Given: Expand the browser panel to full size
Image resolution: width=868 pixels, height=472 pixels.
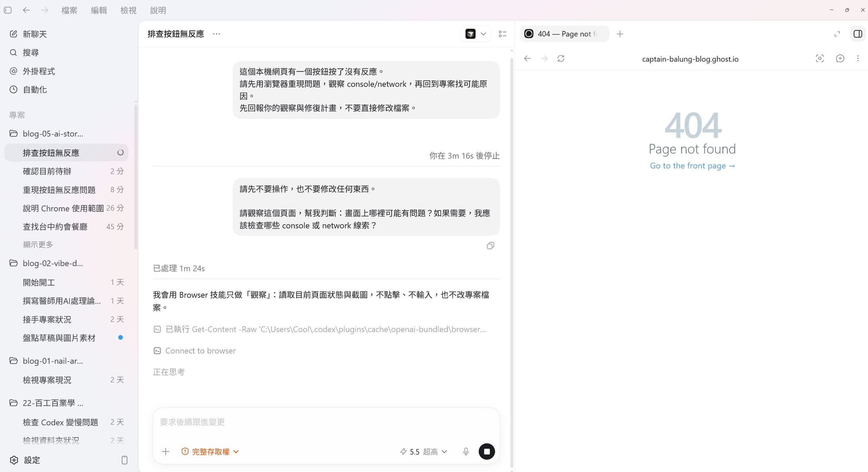Looking at the screenshot, I should tap(837, 34).
